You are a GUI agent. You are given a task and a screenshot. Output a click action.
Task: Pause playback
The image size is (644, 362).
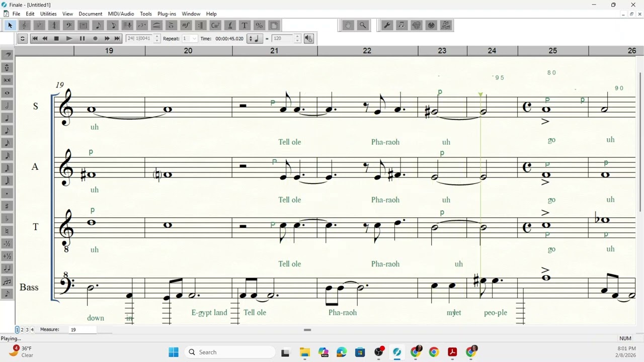point(82,38)
